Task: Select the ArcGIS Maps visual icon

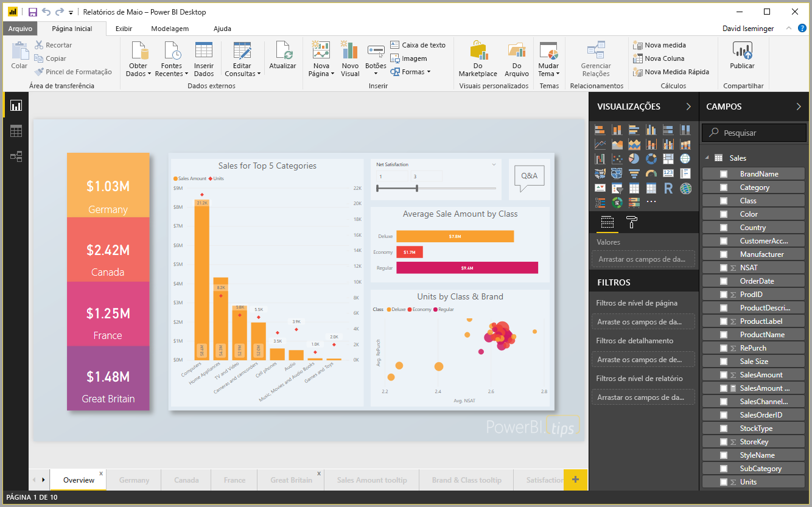Action: (x=686, y=188)
